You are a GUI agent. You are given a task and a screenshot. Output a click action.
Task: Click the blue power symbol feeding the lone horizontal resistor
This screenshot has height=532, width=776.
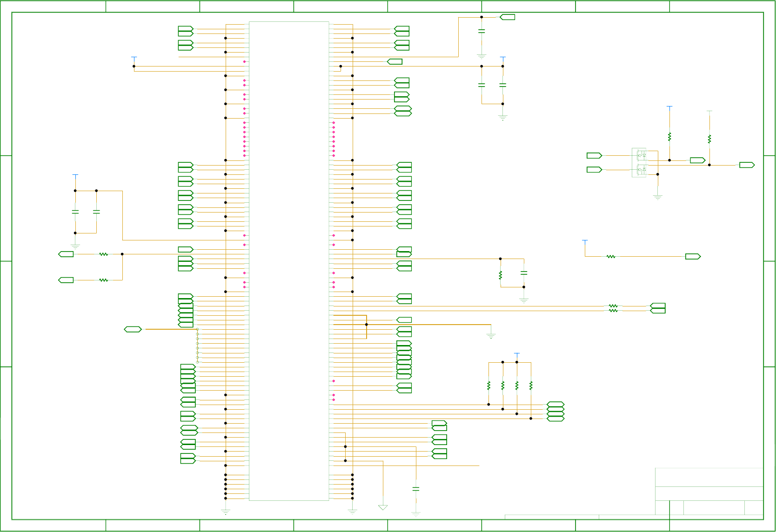pyautogui.click(x=585, y=241)
